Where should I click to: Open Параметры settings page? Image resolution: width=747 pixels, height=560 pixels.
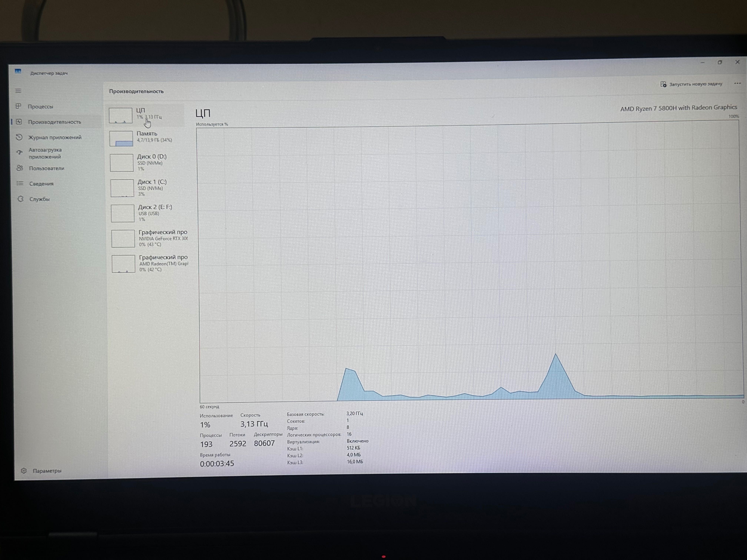pos(47,471)
